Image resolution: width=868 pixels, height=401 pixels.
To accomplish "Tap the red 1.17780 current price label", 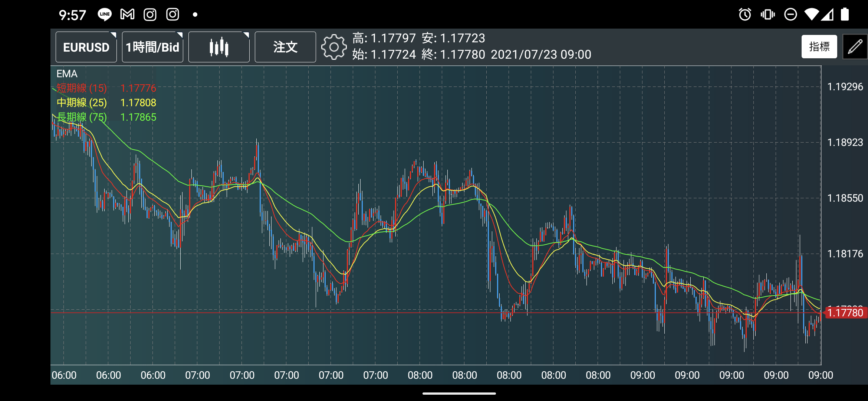I will (x=845, y=313).
